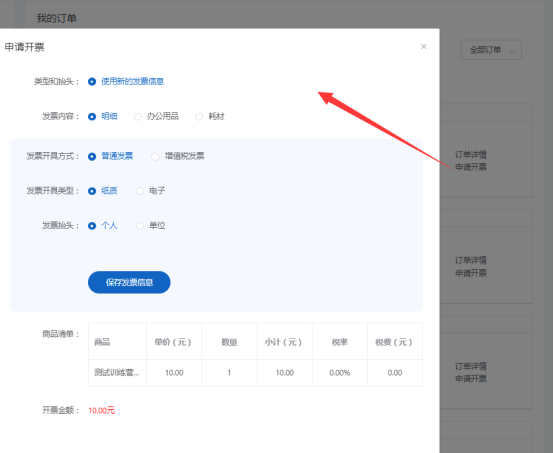Viewport: 554px width, 453px height.
Task: Click the 0.00 tax fee cell
Action: [x=395, y=373]
